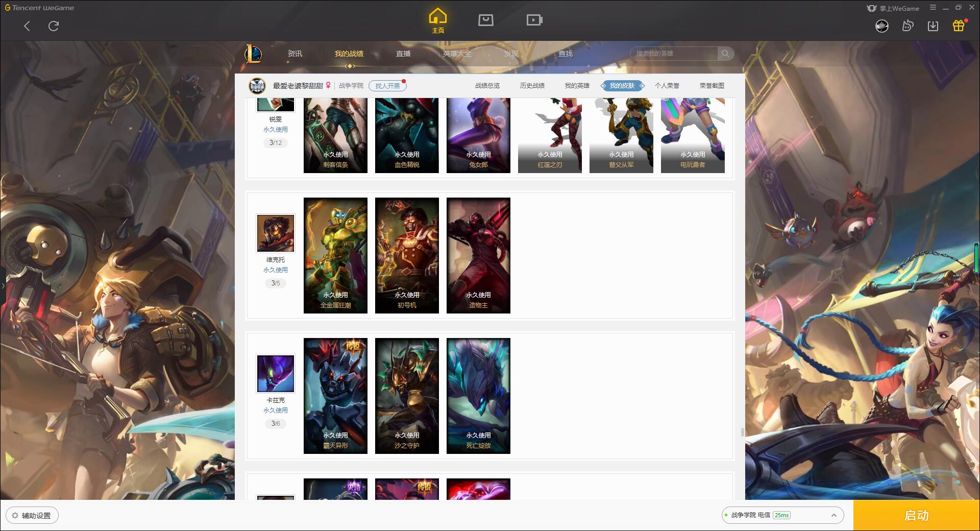Click the 找人开黑 button
980x531 pixels.
click(x=387, y=86)
